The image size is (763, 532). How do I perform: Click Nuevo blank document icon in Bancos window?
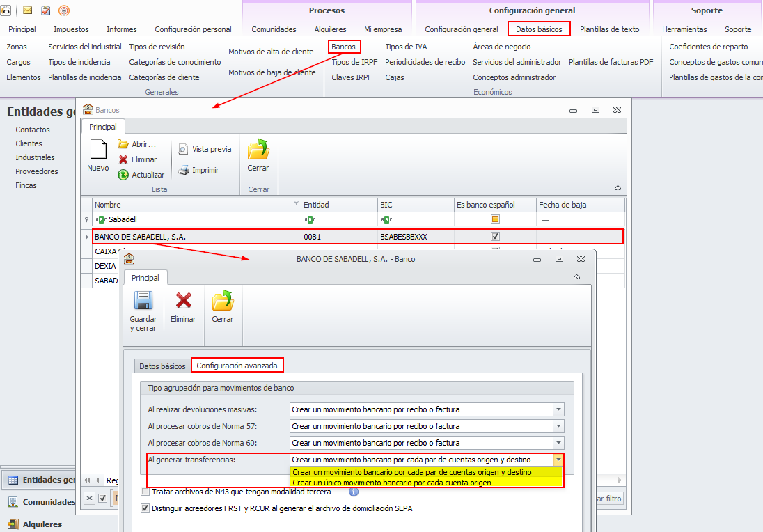pos(97,150)
